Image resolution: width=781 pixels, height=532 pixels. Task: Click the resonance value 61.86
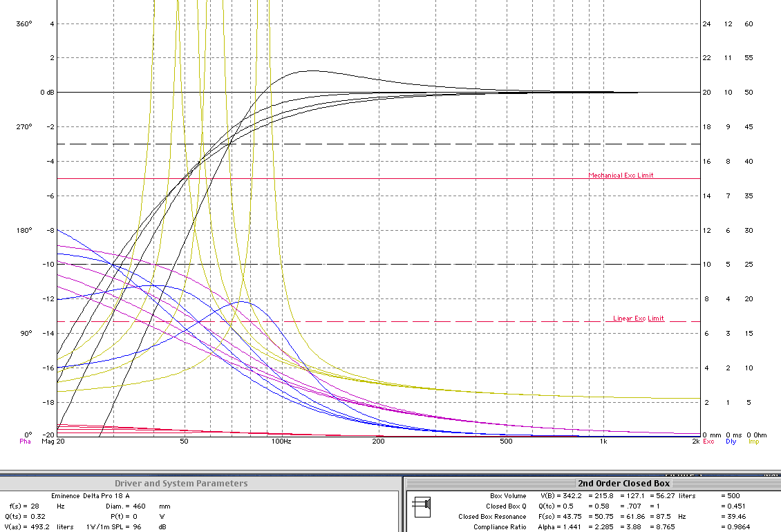pyautogui.click(x=636, y=517)
